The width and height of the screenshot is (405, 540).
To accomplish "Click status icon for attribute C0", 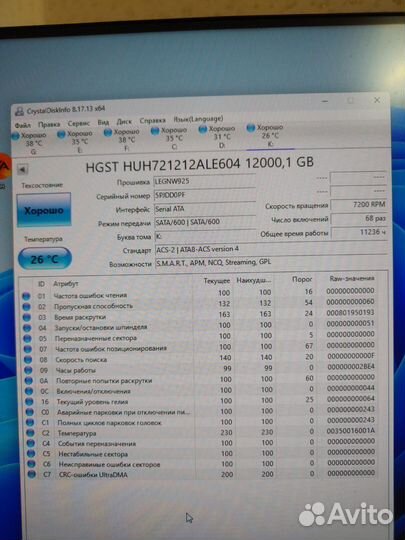I will click(30, 412).
